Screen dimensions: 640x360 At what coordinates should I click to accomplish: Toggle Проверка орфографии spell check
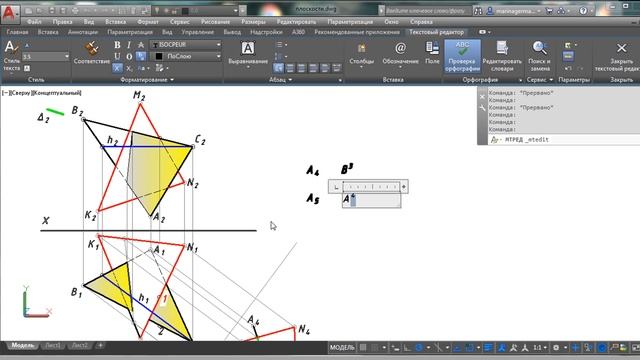point(462,56)
